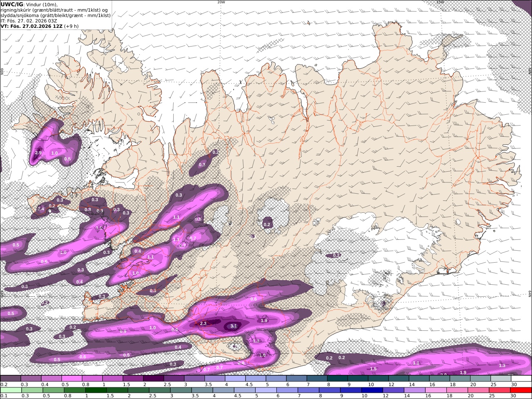
Task: Click the crimson 25 to 30 swatch, lower legend row
Action: (x=499, y=390)
